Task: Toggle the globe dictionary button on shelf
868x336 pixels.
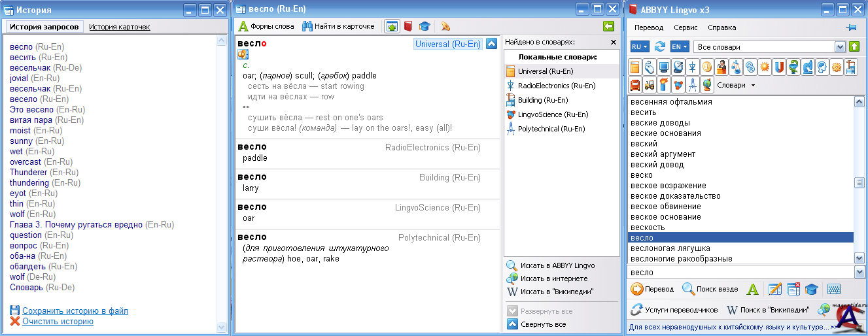Action: click(706, 84)
